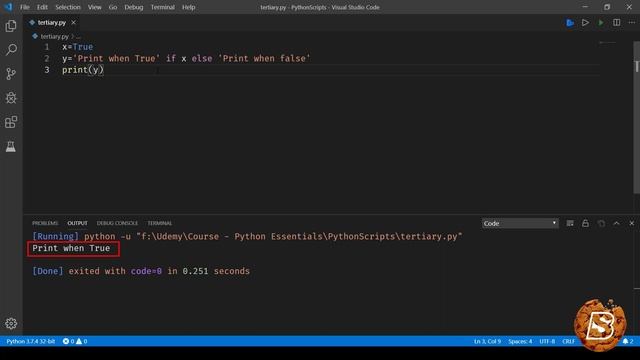640x360 pixels.
Task: Open the Explorer view in activity bar
Action: tap(11, 26)
